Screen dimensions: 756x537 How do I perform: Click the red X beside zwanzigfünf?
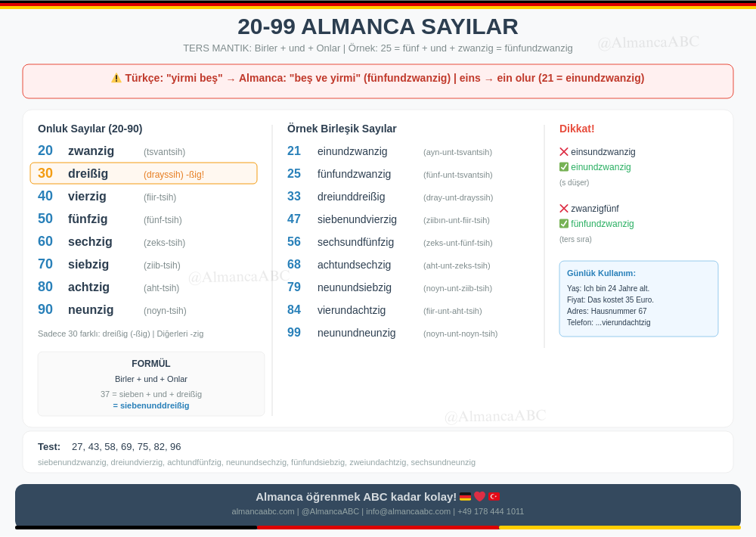click(x=563, y=208)
